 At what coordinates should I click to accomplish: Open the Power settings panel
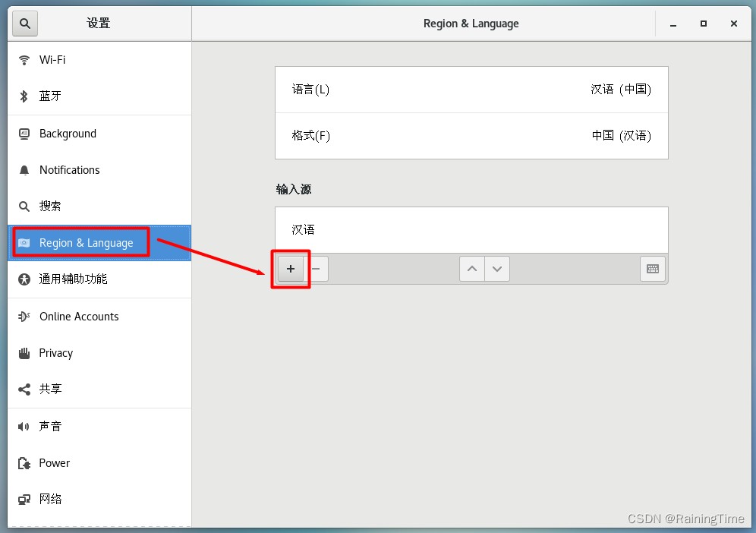coord(99,463)
